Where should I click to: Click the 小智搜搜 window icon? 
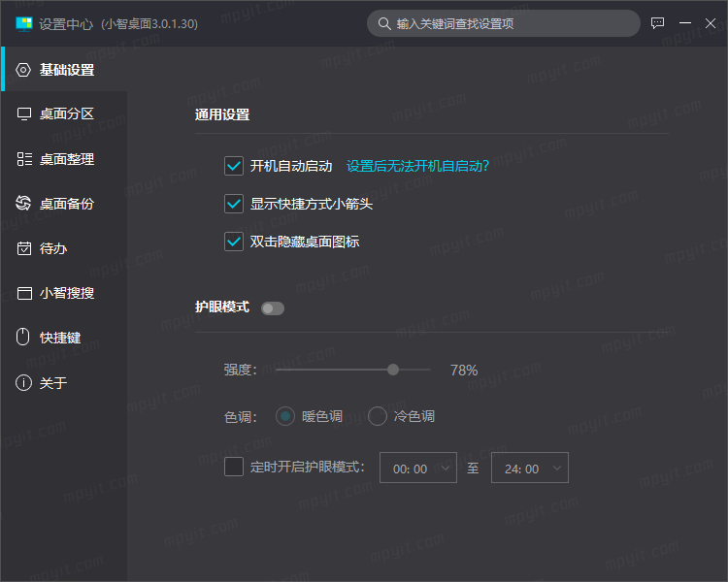pyautogui.click(x=24, y=293)
